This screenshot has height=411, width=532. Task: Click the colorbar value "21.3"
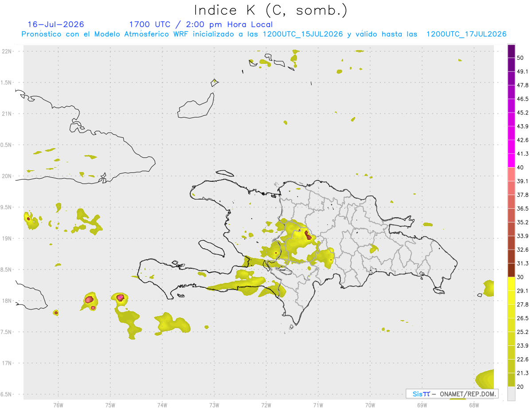(x=523, y=373)
